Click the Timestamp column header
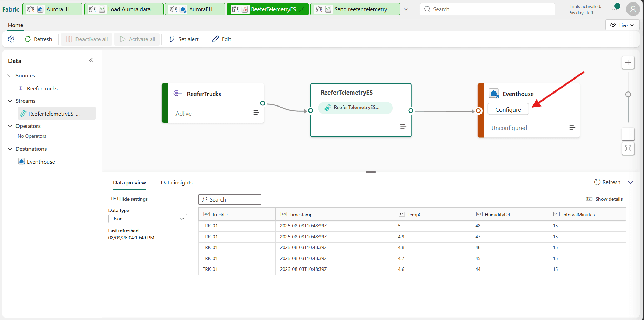The width and height of the screenshot is (644, 320). [x=335, y=215]
